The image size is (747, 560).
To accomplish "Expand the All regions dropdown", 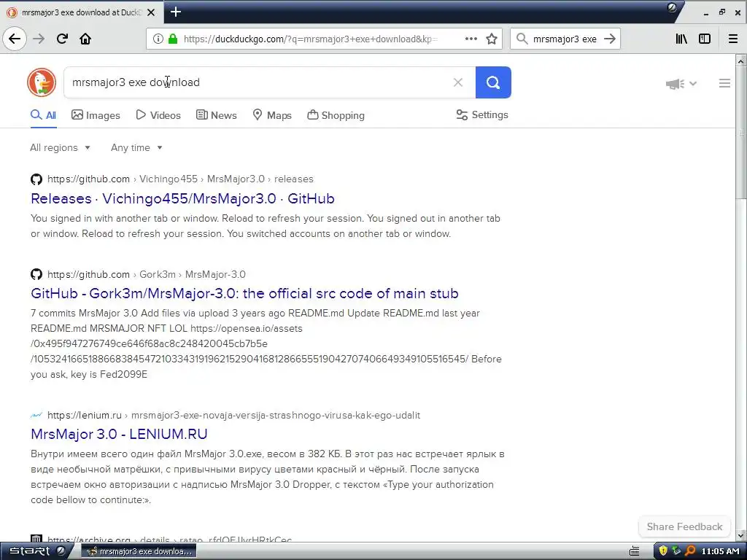I will tap(60, 147).
